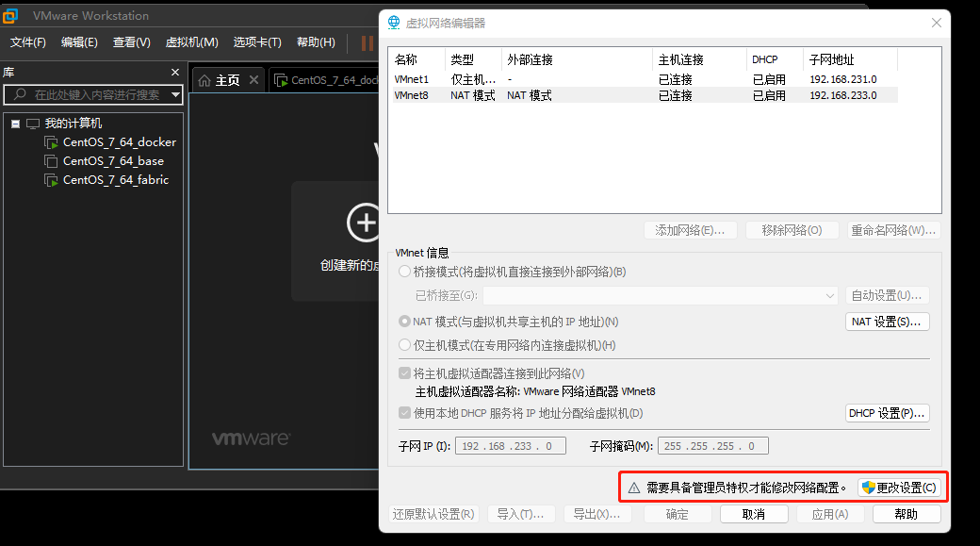The width and height of the screenshot is (980, 546).
Task: Open NAT 设置(S)... dialog
Action: pyautogui.click(x=887, y=322)
